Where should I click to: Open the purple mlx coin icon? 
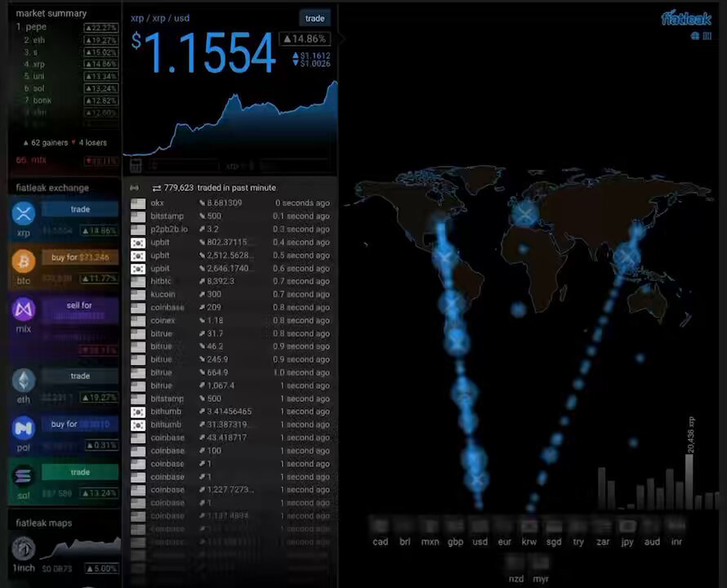coord(24,310)
